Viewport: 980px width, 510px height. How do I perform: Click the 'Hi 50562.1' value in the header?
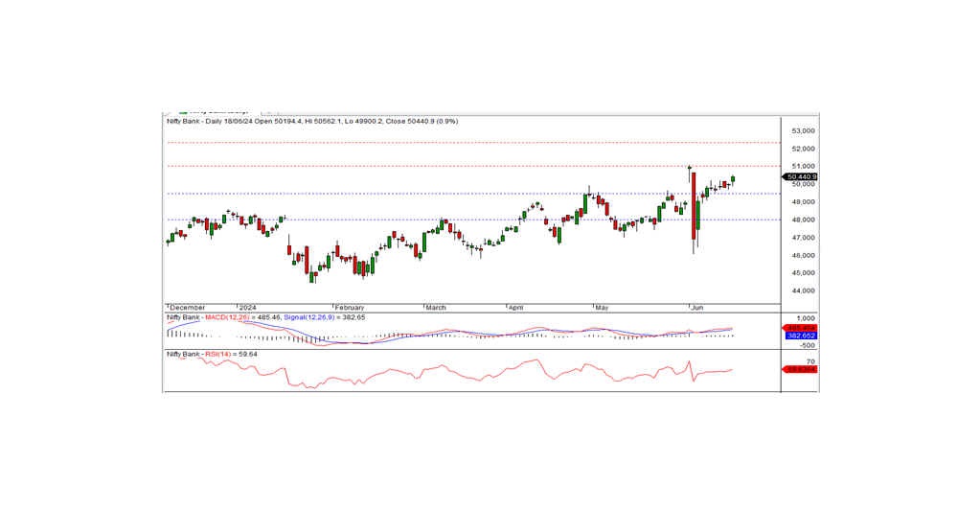[321, 122]
